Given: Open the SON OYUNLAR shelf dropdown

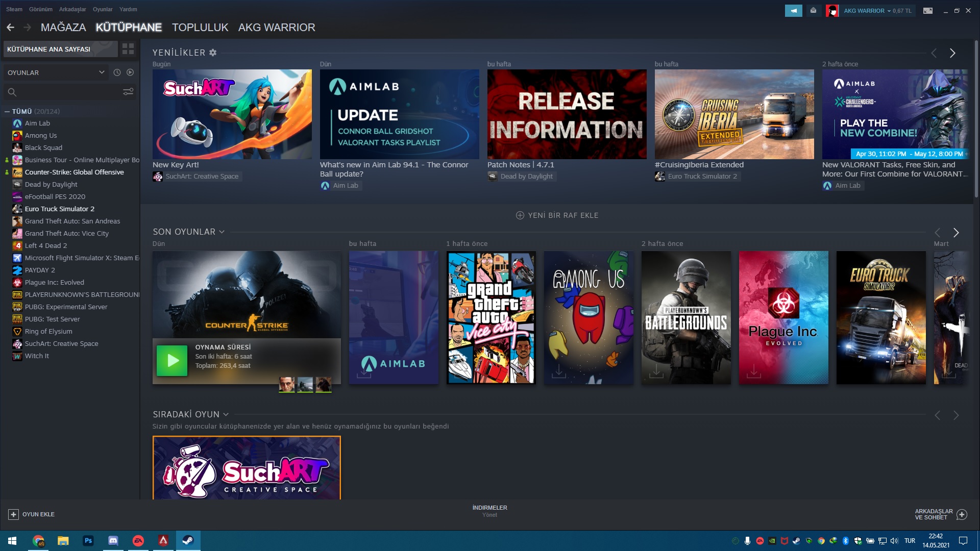Looking at the screenshot, I should pyautogui.click(x=222, y=232).
